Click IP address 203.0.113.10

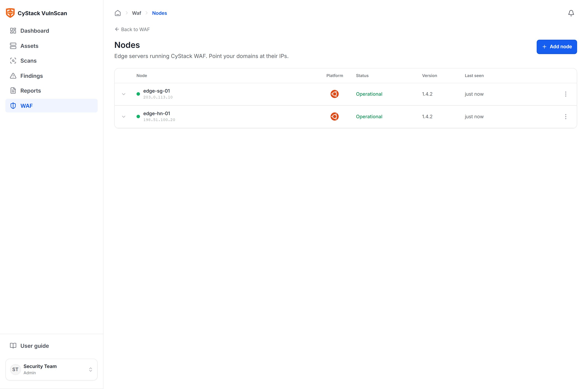158,97
